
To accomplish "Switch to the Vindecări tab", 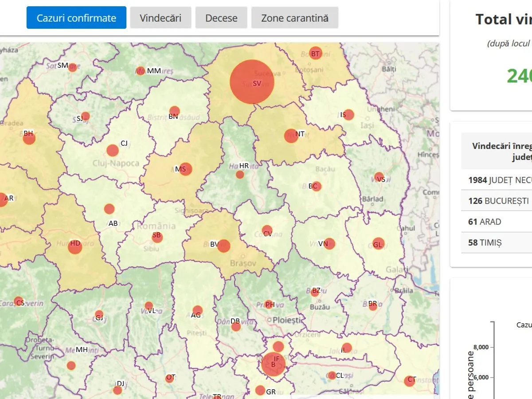I will [x=160, y=18].
